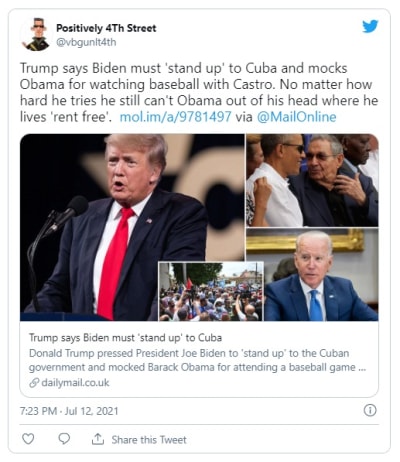
Task: Open the @vbgunlt4th handle
Action: click(86, 42)
